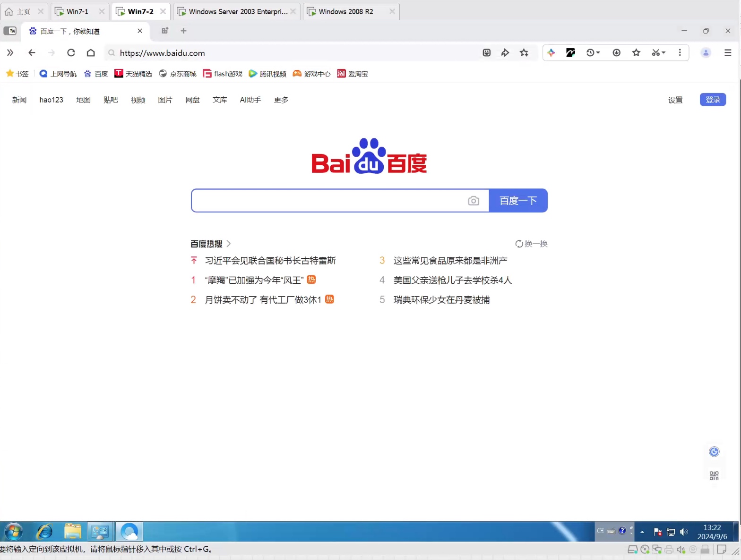Expand 百度热搜 with the chevron
This screenshot has width=741, height=560.
[229, 244]
